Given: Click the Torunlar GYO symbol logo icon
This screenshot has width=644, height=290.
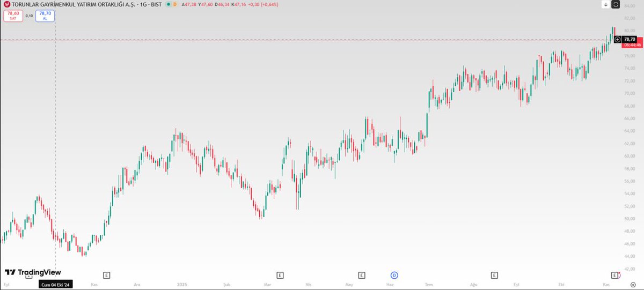Looking at the screenshot, I should (x=7, y=4).
